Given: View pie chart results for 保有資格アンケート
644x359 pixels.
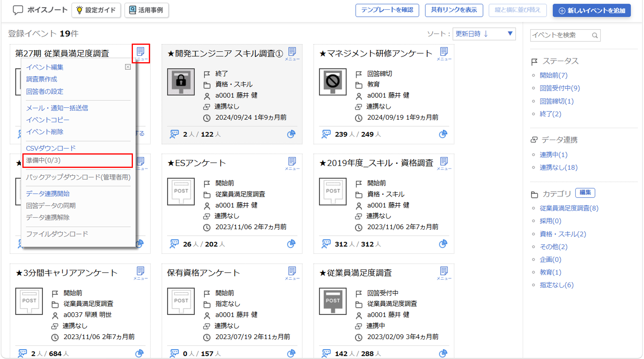Looking at the screenshot, I should [x=291, y=353].
